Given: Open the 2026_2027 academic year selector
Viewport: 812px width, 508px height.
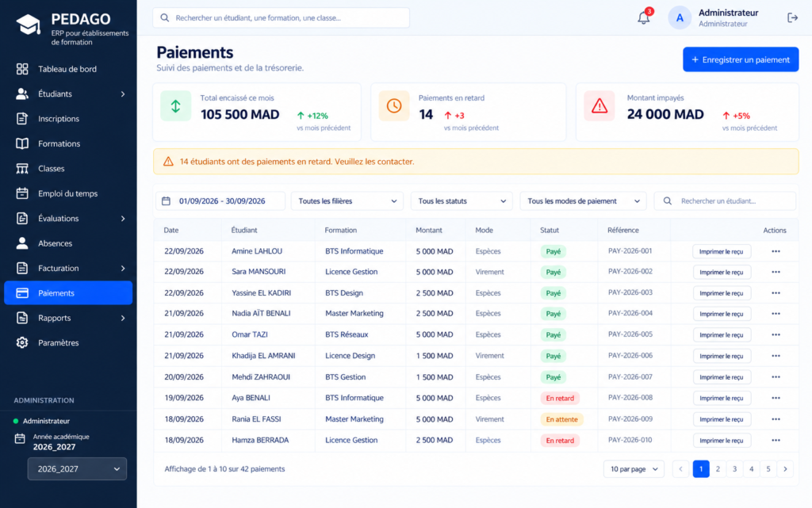Looking at the screenshot, I should coord(77,468).
